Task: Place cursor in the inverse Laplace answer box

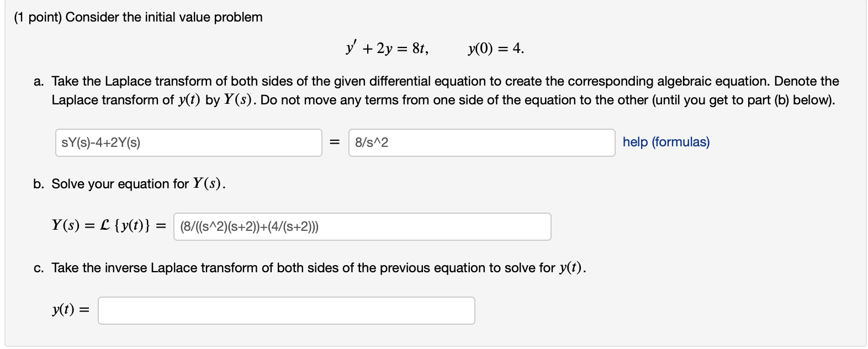Action: coord(287,310)
